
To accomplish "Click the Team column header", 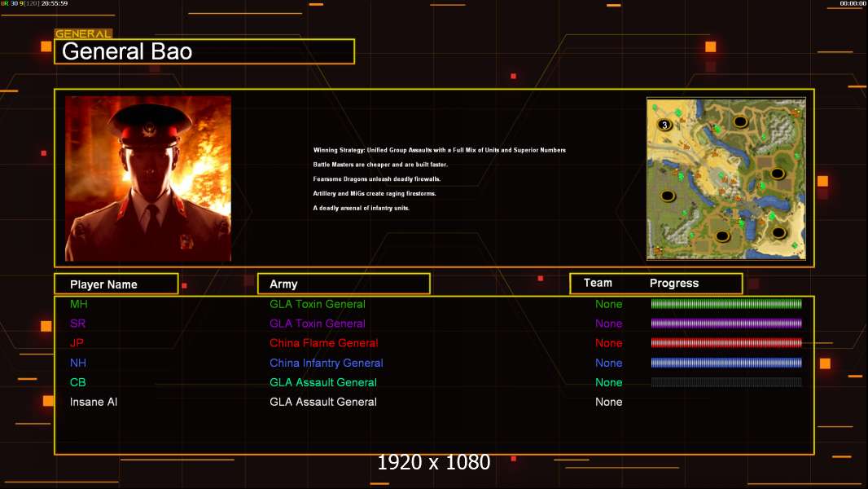I will coord(598,283).
